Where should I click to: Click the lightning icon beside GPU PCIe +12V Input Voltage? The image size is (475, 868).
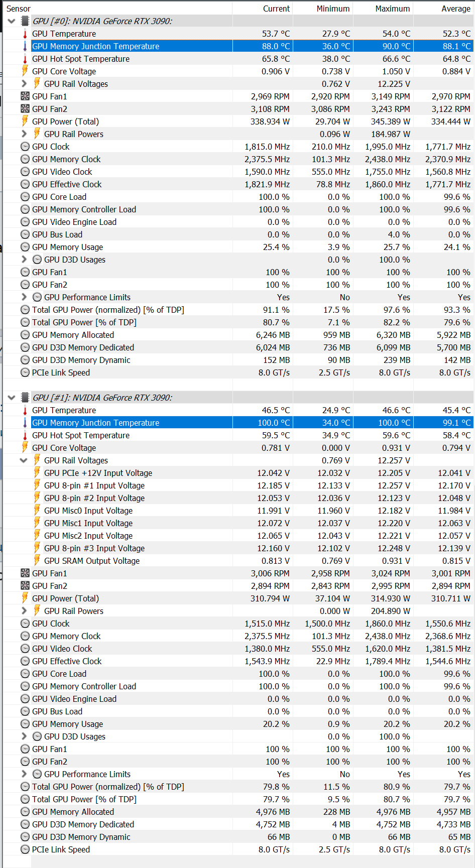pos(37,473)
